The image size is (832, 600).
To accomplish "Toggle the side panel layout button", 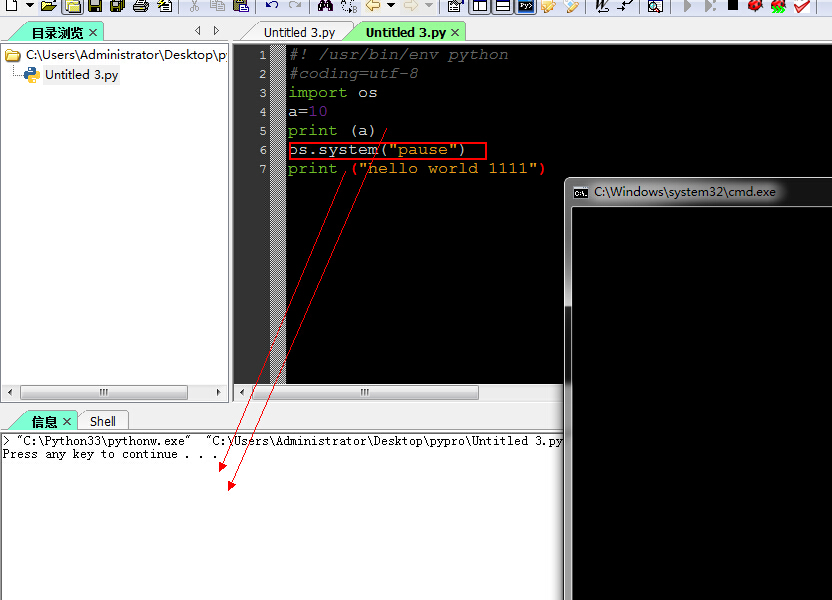I will pos(480,6).
